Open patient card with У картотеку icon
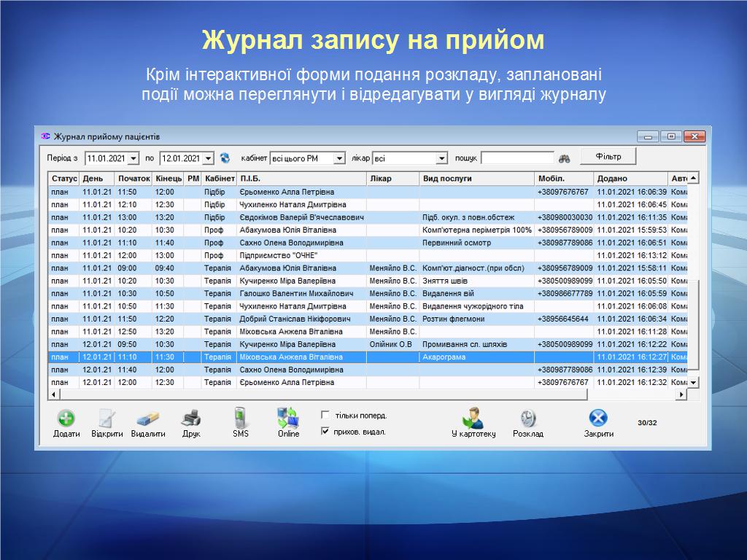747x560 pixels. (x=473, y=419)
